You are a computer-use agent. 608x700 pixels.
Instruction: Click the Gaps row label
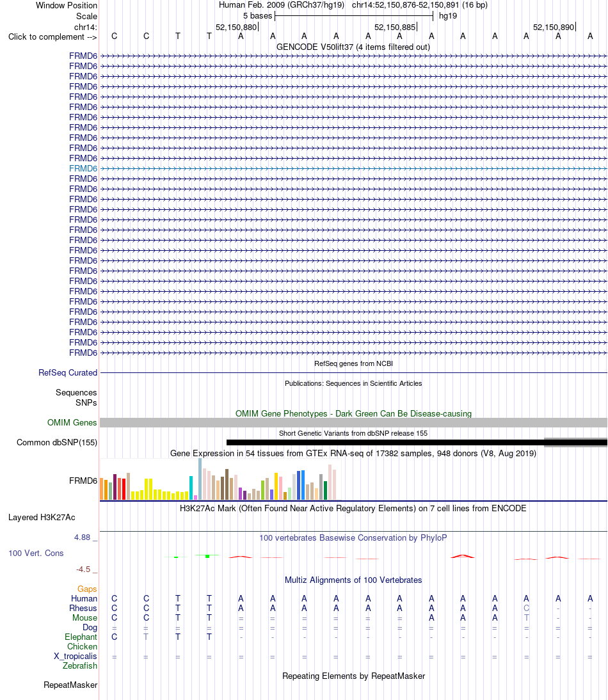click(87, 589)
